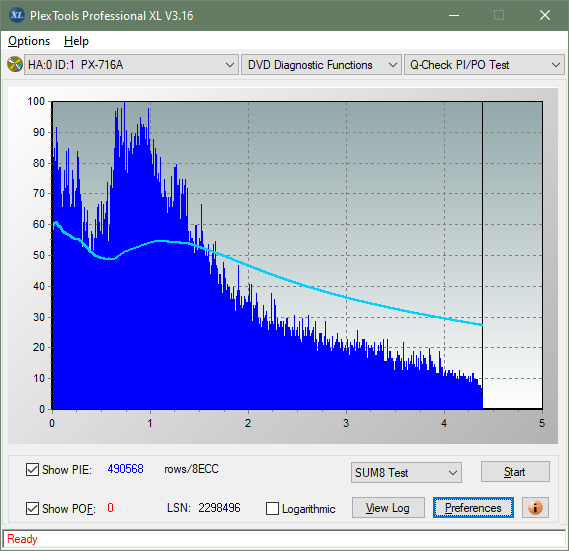Minimize the PlexTools window
Viewport: 569px width, 551px height.
tap(454, 15)
